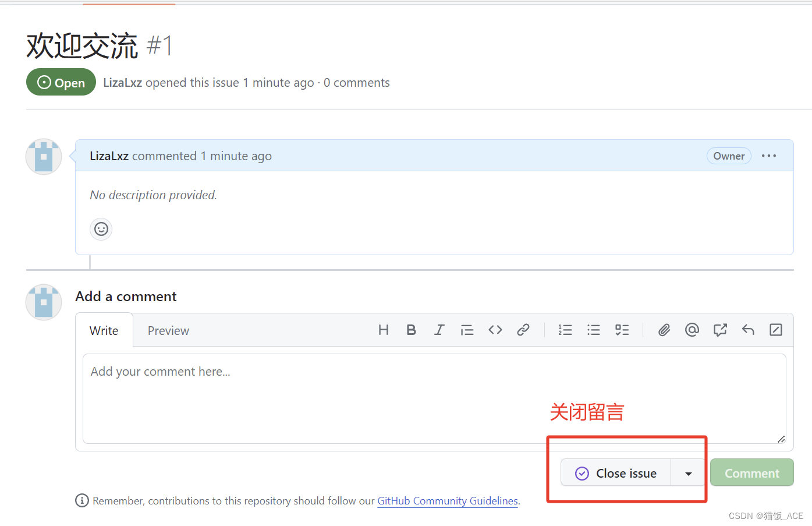The image size is (812, 526).
Task: Open the three-dot comment options menu
Action: point(769,156)
